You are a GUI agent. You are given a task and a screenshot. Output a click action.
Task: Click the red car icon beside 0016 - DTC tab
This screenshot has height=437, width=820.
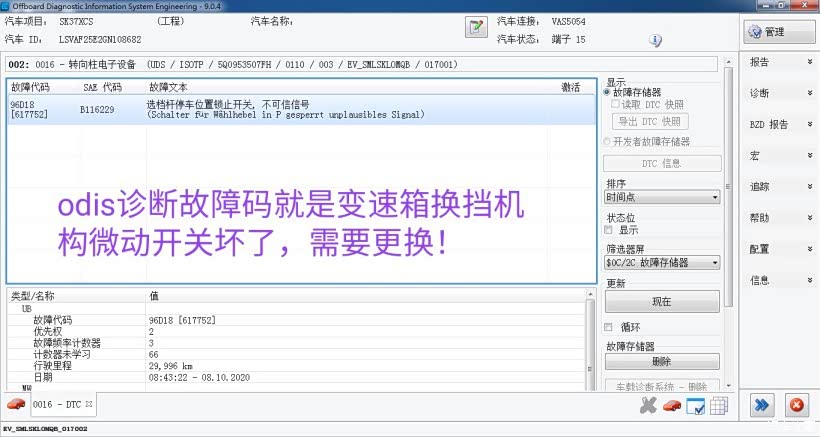click(x=16, y=405)
